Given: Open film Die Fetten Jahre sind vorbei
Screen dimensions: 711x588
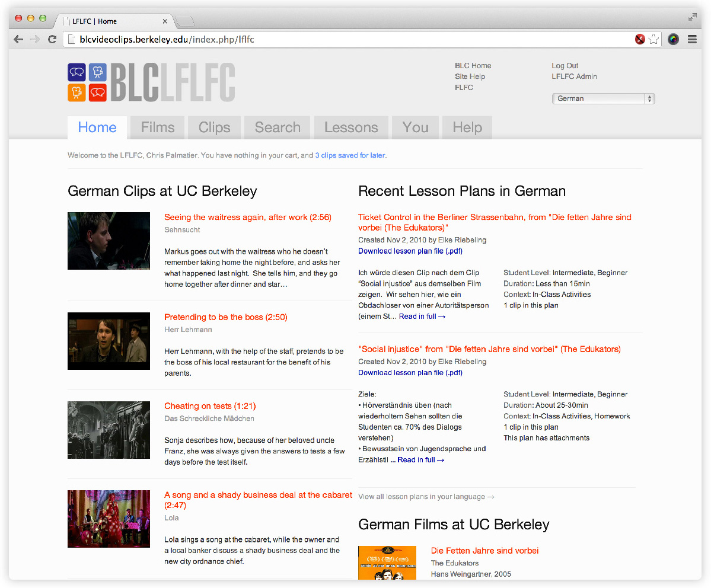Looking at the screenshot, I should pos(484,551).
